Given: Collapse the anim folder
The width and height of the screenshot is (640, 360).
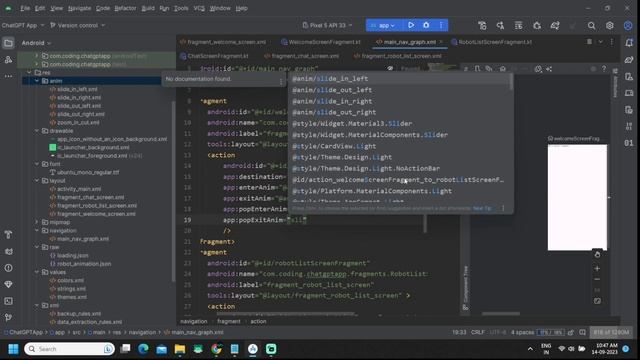Looking at the screenshot, I should tap(37, 81).
